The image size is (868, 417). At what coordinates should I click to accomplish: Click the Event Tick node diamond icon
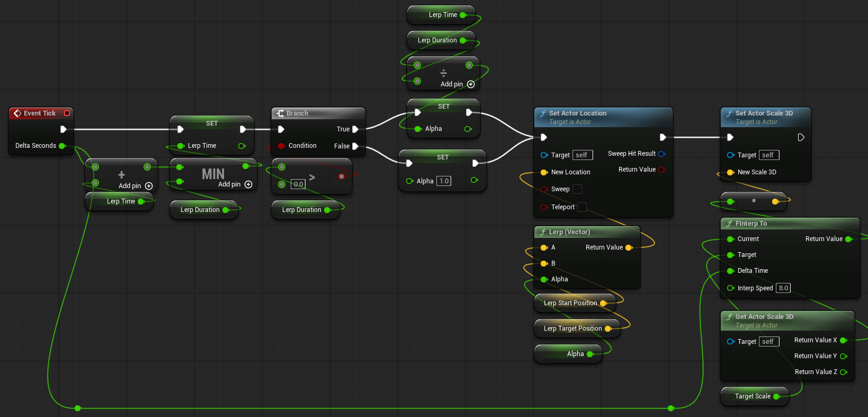17,113
